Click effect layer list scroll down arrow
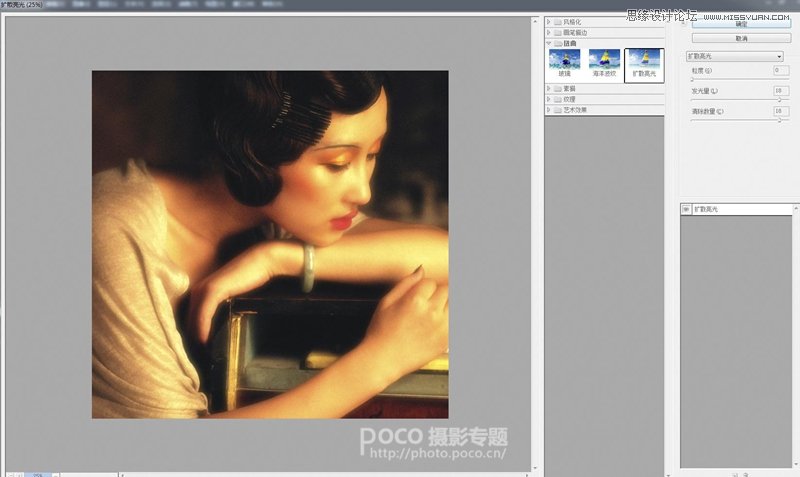Viewport: 800px width, 477px height. pyautogui.click(x=795, y=464)
